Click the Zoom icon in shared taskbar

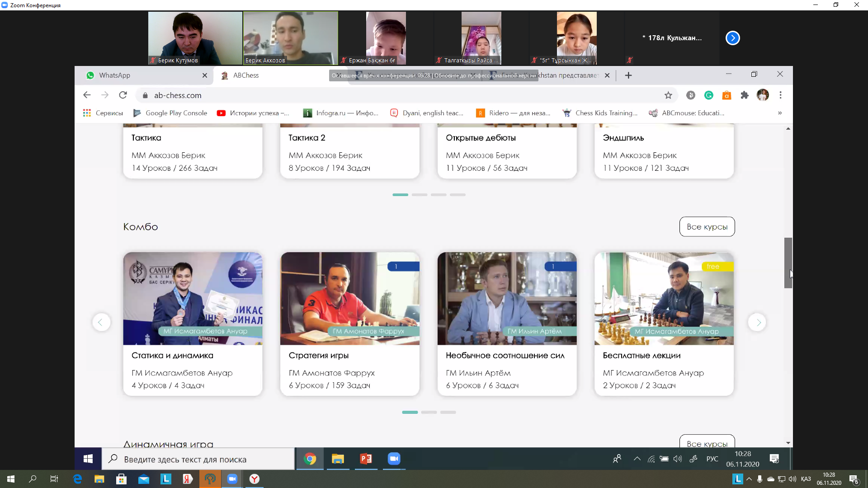click(x=394, y=459)
